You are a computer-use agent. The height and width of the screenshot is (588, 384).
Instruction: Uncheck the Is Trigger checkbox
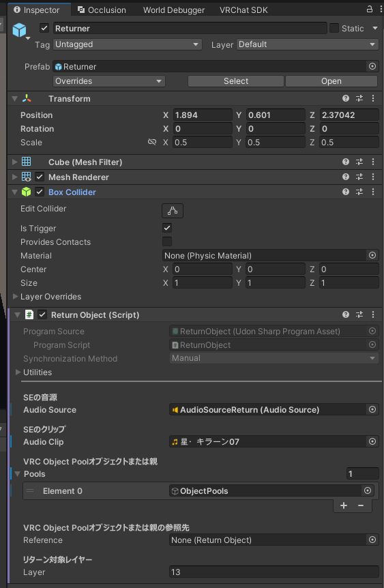[x=167, y=228]
